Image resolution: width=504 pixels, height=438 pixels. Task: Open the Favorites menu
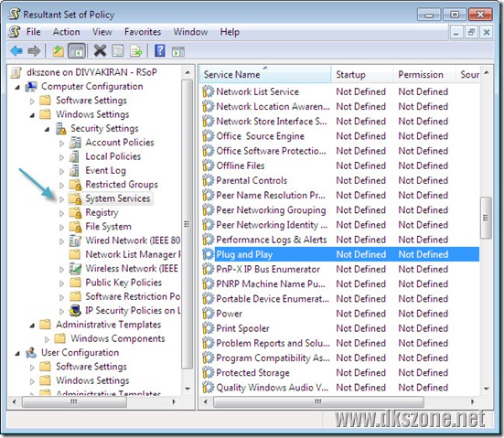coord(143,32)
